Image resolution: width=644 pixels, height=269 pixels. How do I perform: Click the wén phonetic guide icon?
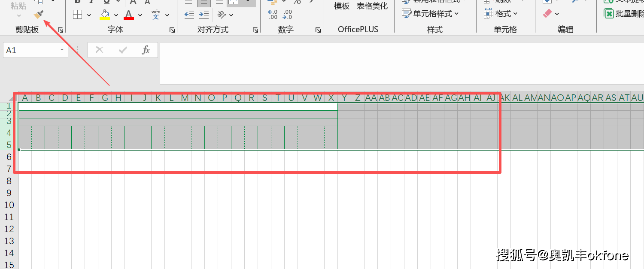point(156,15)
